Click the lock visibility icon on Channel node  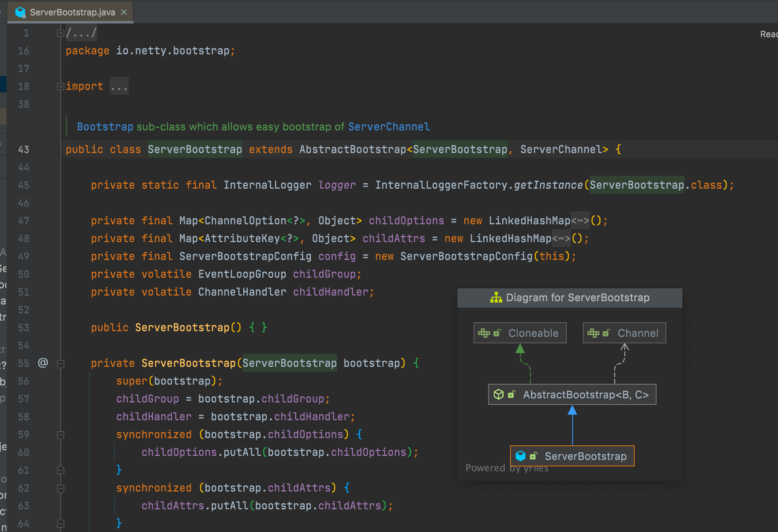pos(606,333)
